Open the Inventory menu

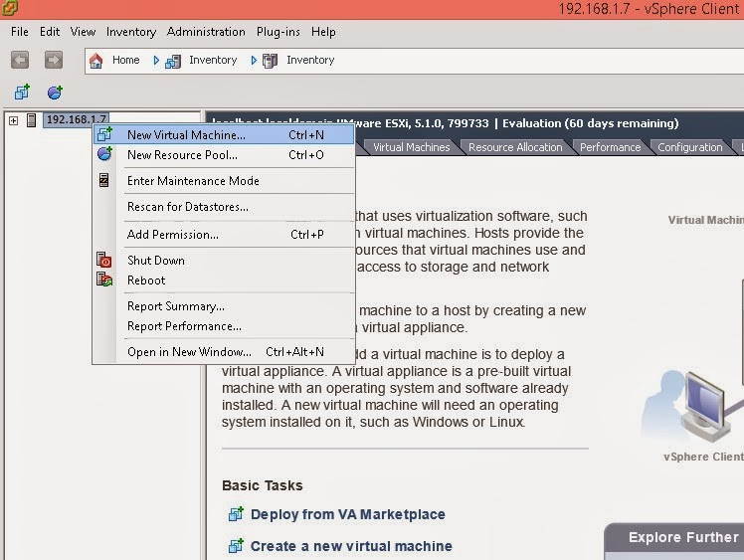tap(131, 32)
